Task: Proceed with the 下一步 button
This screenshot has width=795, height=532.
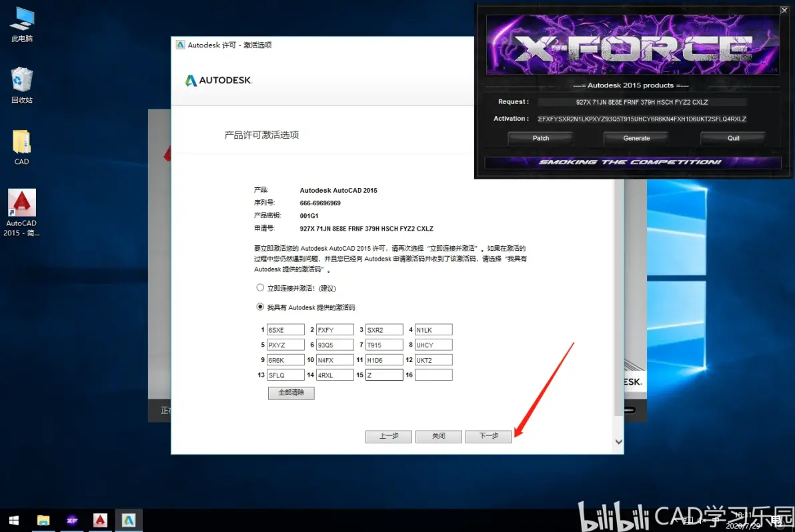Action: pyautogui.click(x=489, y=436)
